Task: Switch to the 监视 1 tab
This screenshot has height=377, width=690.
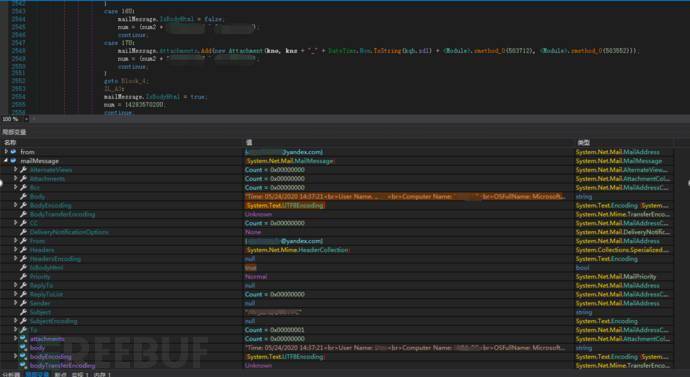Action: pos(80,374)
